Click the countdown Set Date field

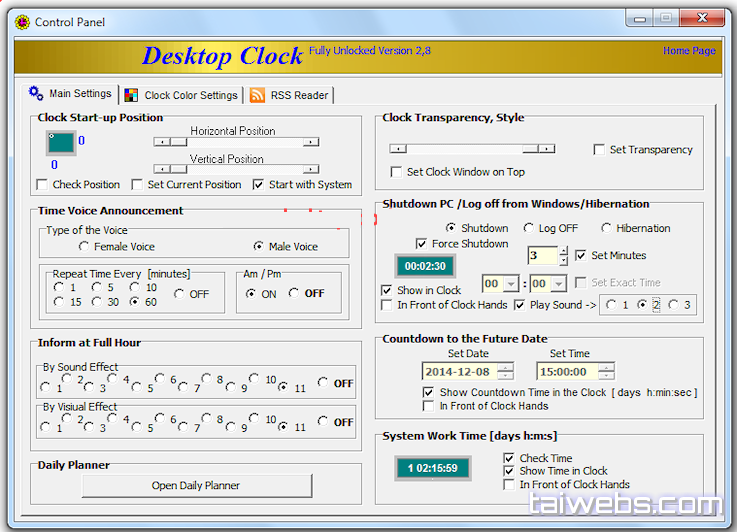point(461,372)
